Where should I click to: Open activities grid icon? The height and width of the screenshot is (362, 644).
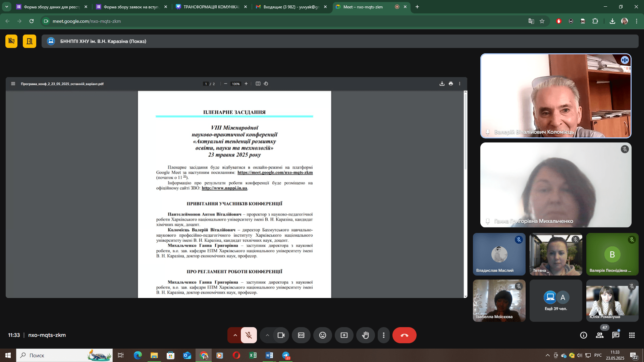(x=632, y=335)
